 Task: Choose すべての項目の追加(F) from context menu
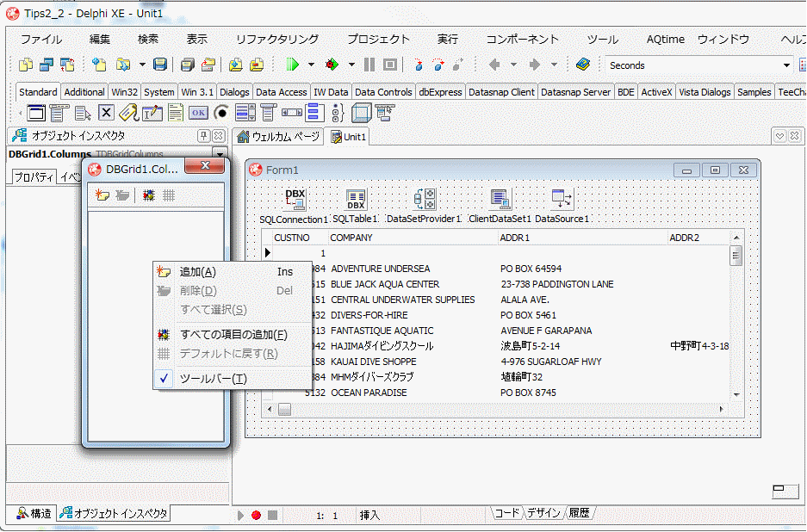233,334
